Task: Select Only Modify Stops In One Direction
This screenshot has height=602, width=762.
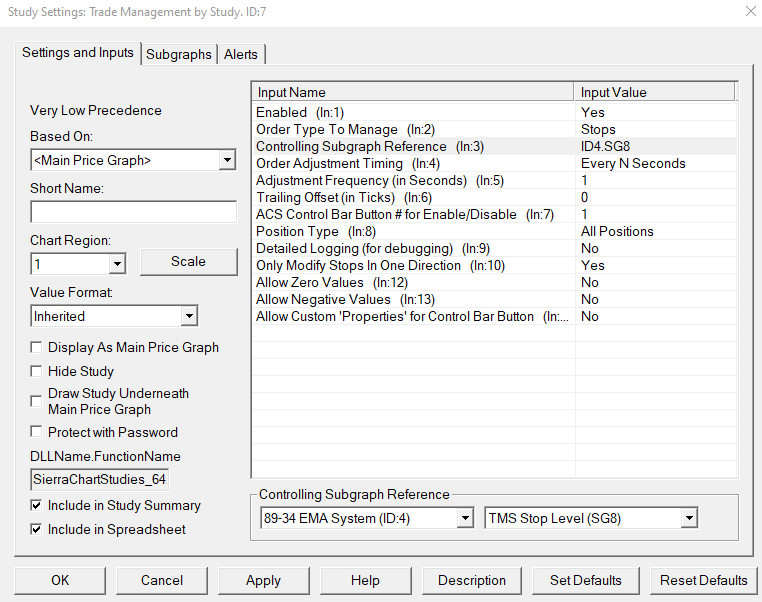Action: coord(495,265)
